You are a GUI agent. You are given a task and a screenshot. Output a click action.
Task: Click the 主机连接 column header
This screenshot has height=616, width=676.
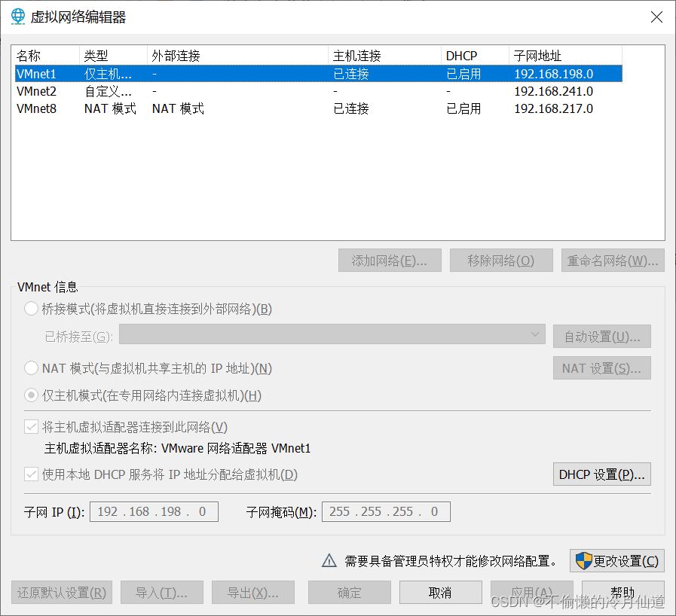(x=384, y=56)
